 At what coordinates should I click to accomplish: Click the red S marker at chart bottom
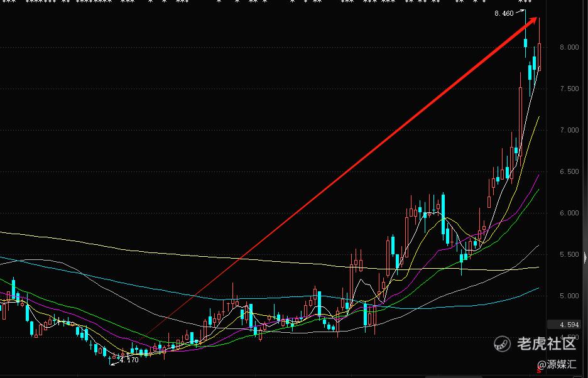tap(539, 371)
